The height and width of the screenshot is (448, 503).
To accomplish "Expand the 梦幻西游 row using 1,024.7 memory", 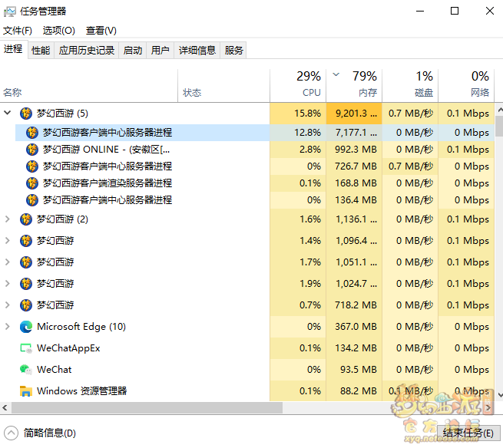I will pos(8,284).
